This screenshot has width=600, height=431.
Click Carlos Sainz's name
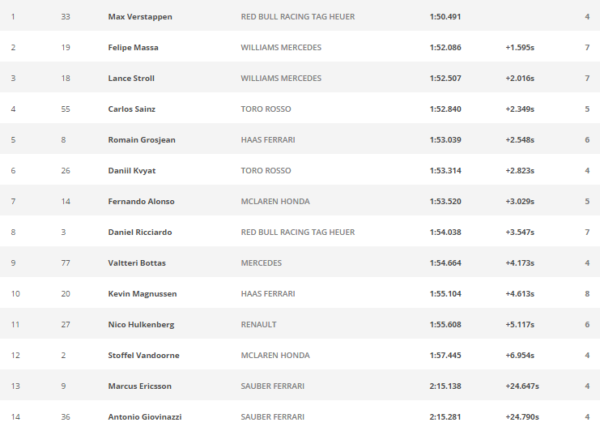tap(134, 109)
